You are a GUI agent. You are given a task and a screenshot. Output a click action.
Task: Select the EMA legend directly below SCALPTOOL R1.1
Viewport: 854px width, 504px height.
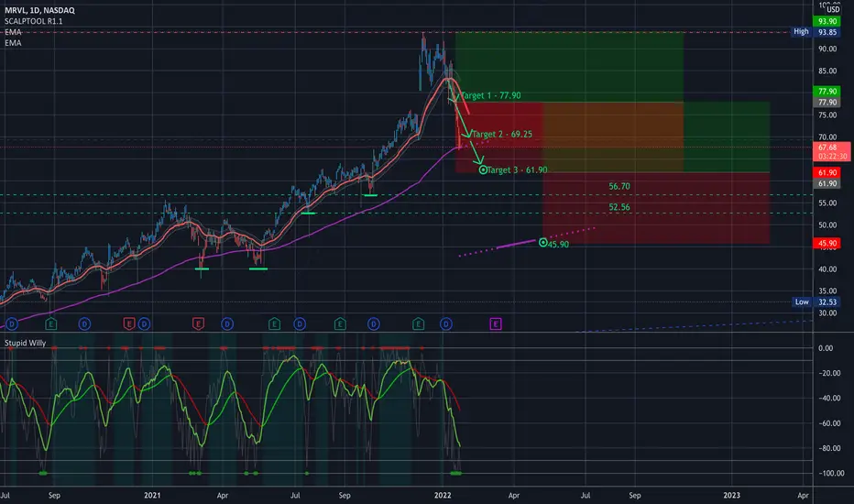13,32
